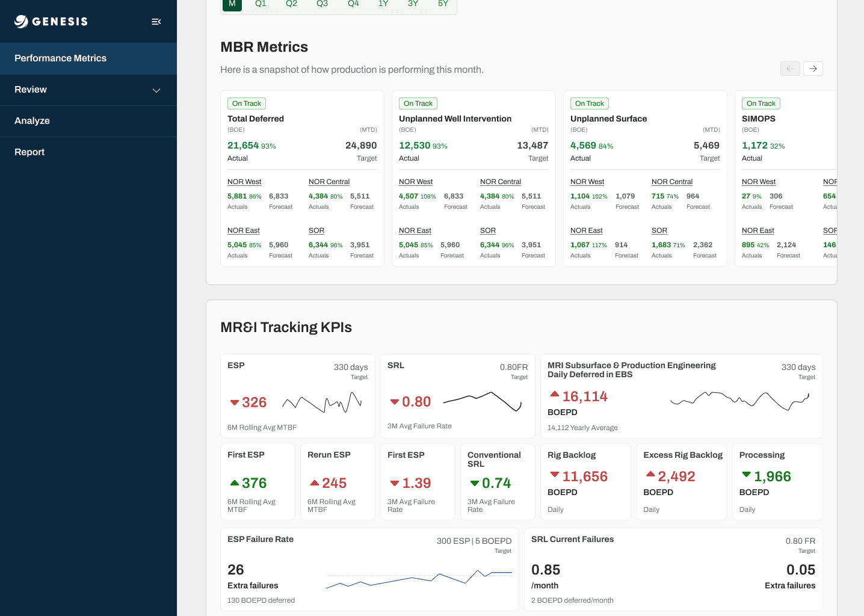864x616 pixels.
Task: Open the Review sidebar item
Action: pos(88,90)
